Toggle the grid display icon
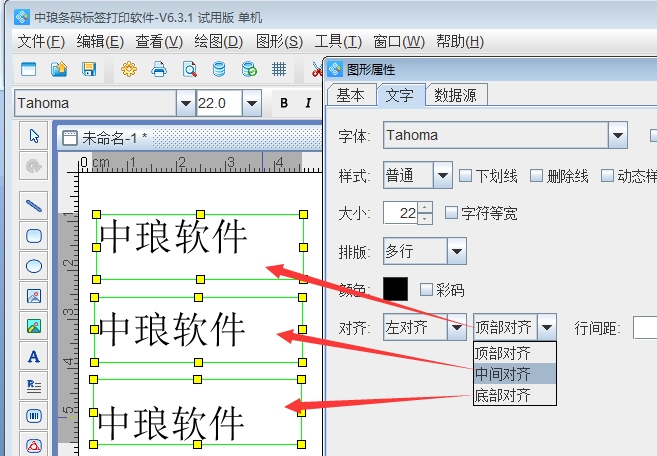The width and height of the screenshot is (657, 456). coord(279,69)
